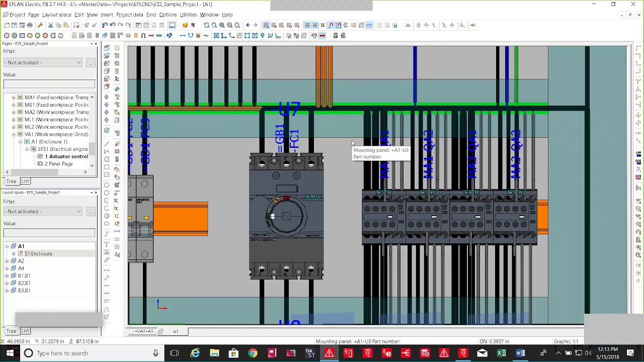This screenshot has width=644, height=362.
Task: Expand the ML1 Work workpiece node
Action: coord(14,120)
